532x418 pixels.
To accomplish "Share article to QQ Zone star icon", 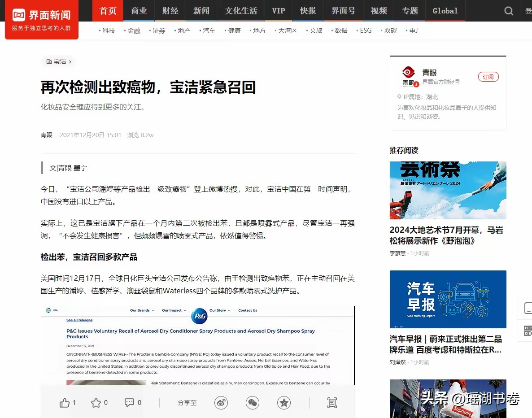I will 284,403.
